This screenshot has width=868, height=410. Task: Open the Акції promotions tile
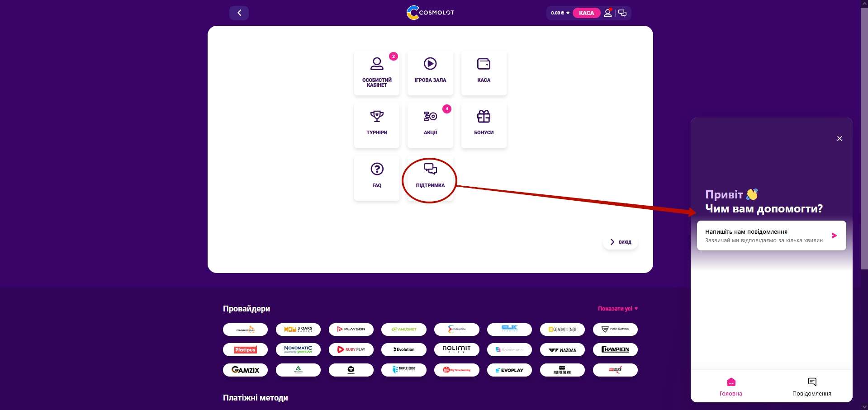pos(430,125)
